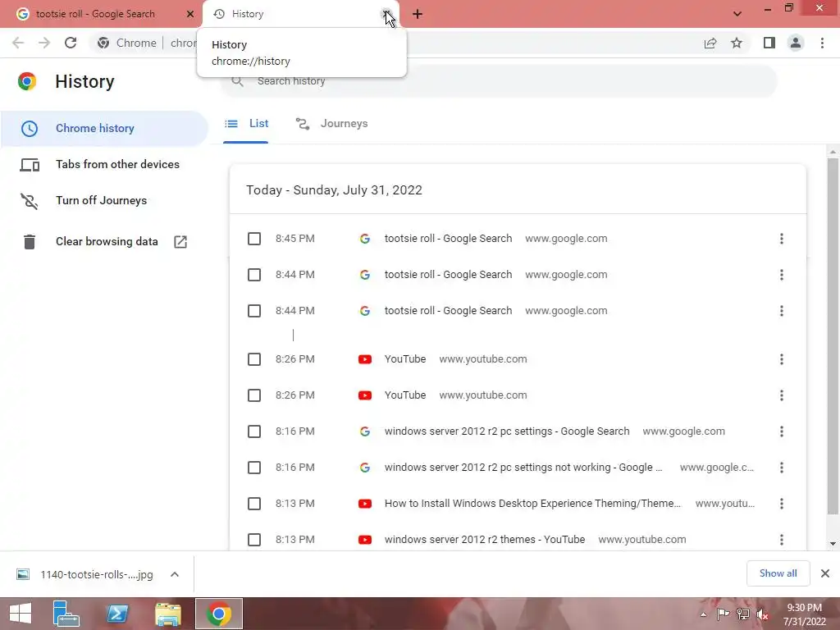Open the Windows Start button
Image resolution: width=840 pixels, height=630 pixels.
coord(21,614)
